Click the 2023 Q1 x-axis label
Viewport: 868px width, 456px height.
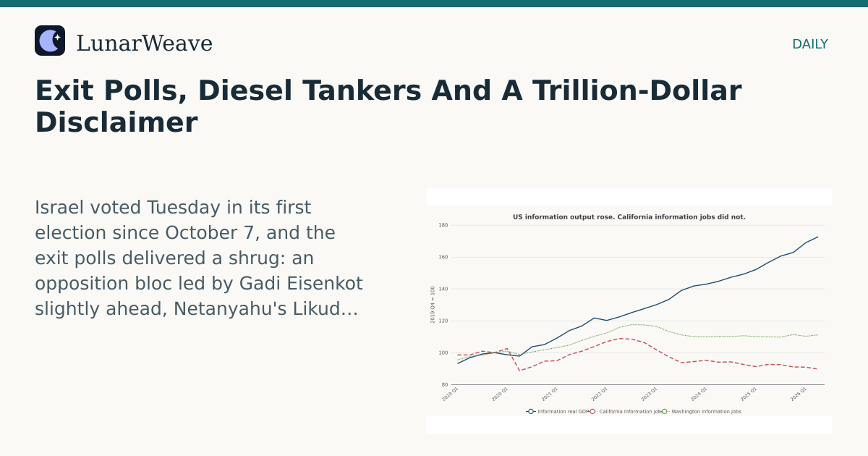tap(649, 394)
